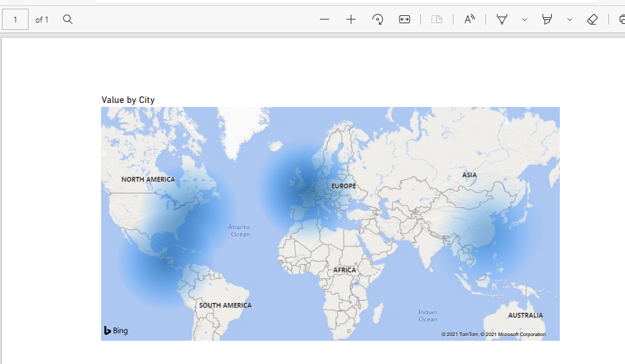Viewport: 625px width, 364px height.
Task: Toggle fit to width view
Action: tap(404, 19)
